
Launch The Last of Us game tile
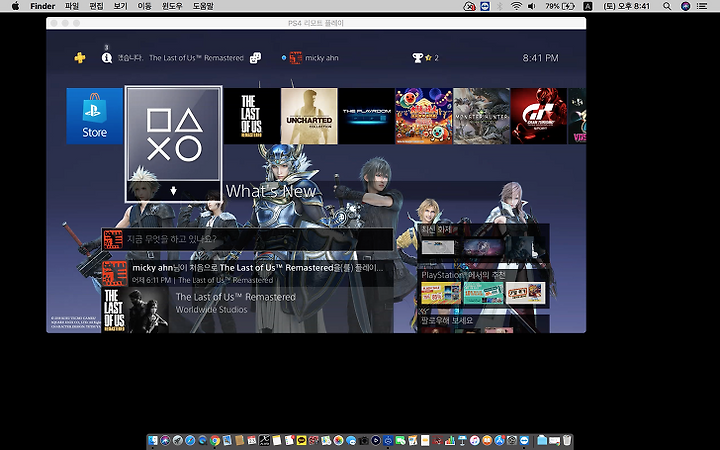click(252, 116)
